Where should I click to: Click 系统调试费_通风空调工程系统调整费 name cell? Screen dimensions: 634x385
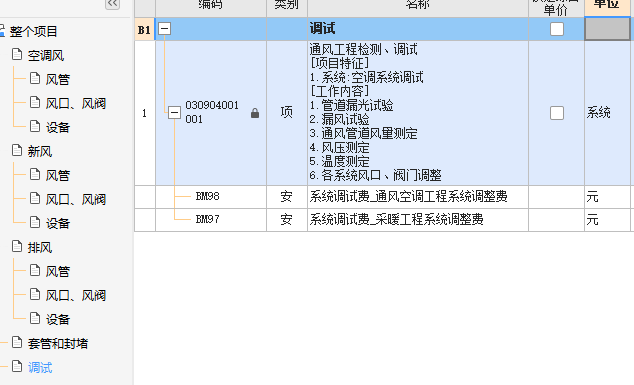tap(418, 197)
